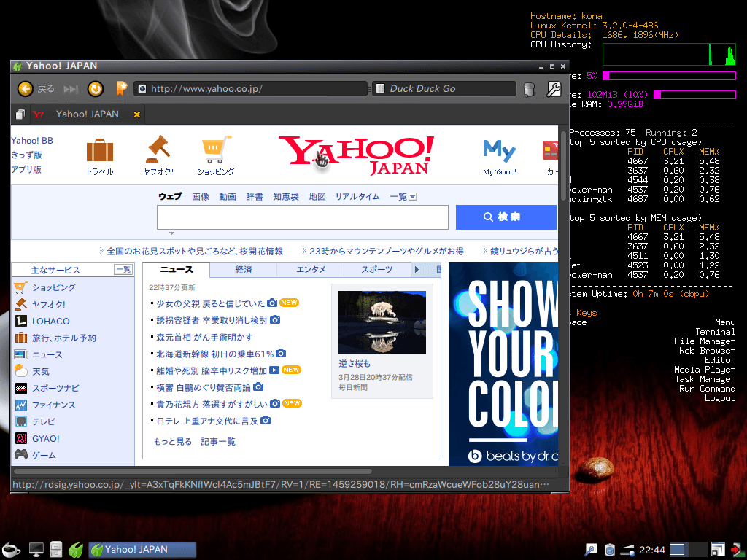
Task: Launch the green leaf browser from taskbar
Action: pyautogui.click(x=76, y=550)
